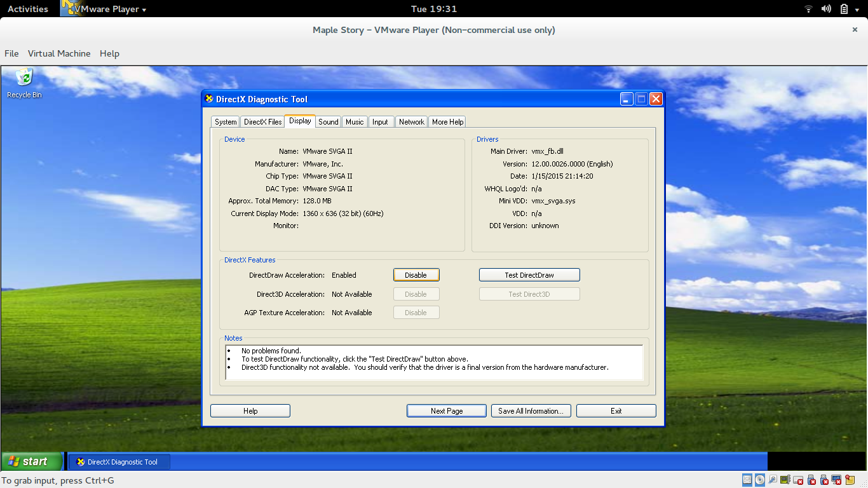Screen dimensions: 868x488
Task: Click the Next Page button
Action: [447, 411]
